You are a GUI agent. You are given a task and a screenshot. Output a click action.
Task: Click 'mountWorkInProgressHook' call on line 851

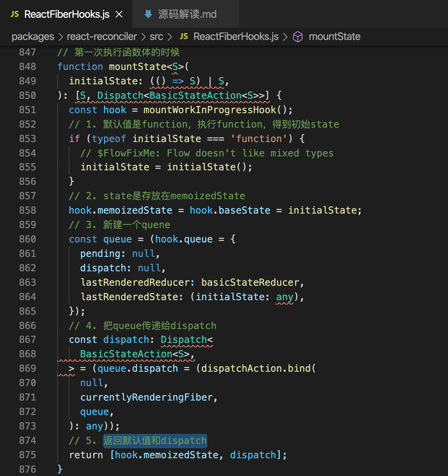click(210, 110)
